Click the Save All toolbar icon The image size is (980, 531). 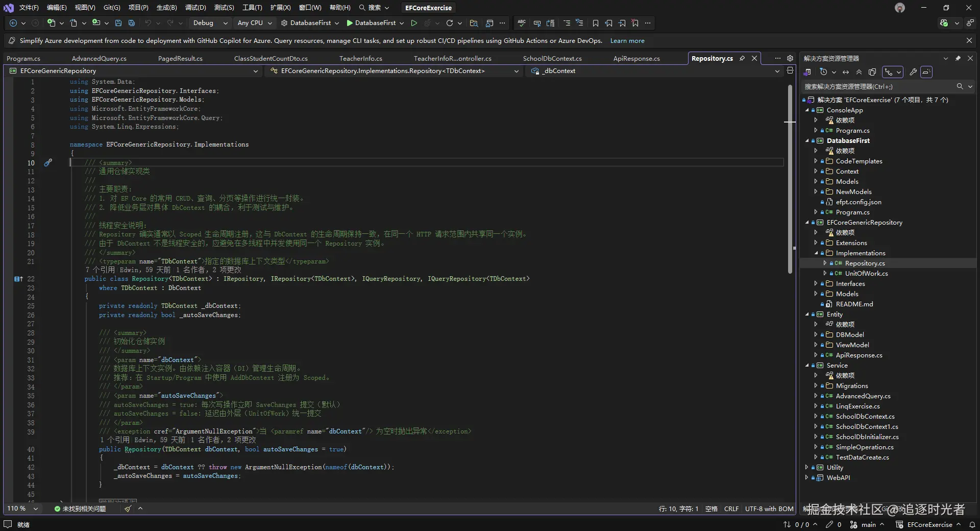click(x=132, y=23)
